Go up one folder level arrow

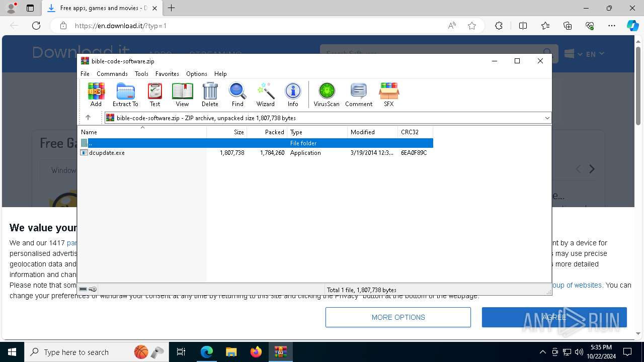[x=88, y=118]
